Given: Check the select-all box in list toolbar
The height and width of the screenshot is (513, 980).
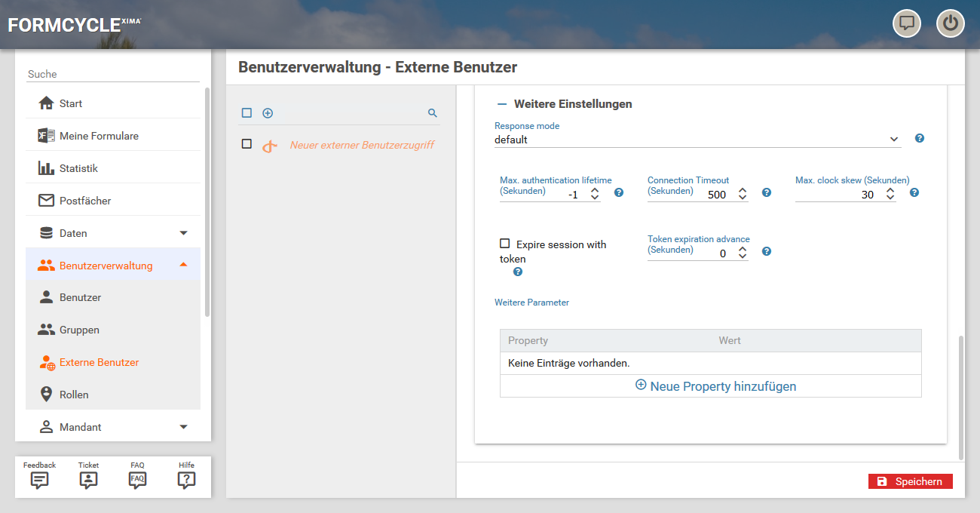Looking at the screenshot, I should 247,113.
